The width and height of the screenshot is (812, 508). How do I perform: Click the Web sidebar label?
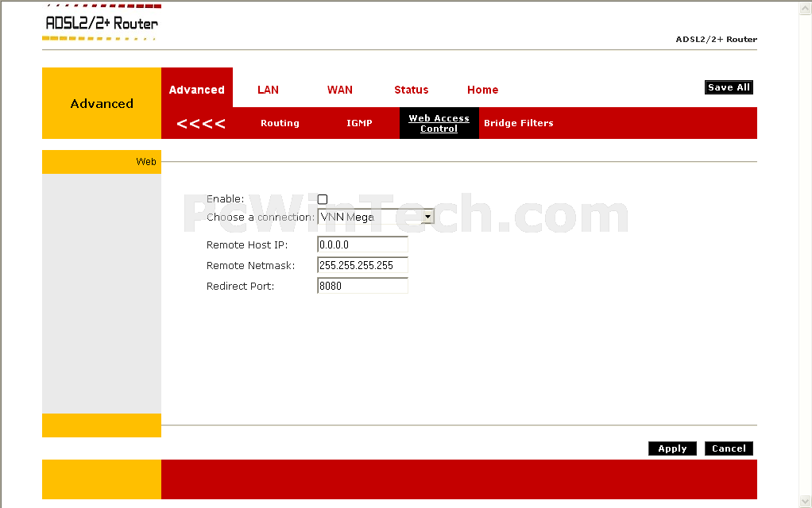pyautogui.click(x=146, y=162)
